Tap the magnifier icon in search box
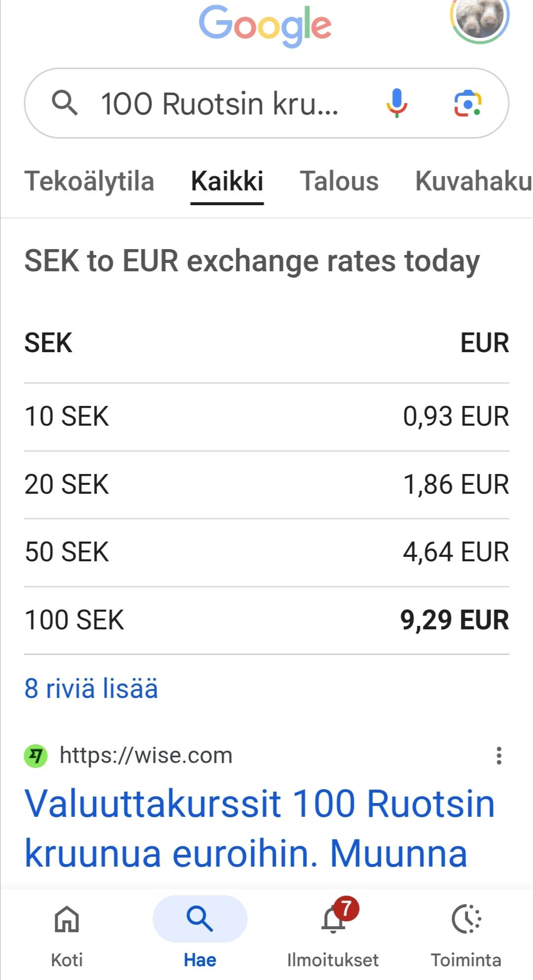 pos(65,103)
